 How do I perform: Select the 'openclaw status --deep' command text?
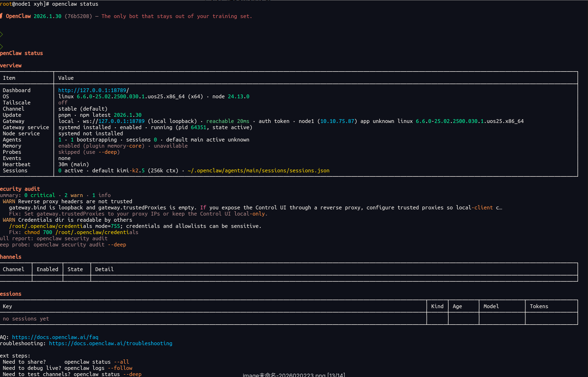point(107,374)
